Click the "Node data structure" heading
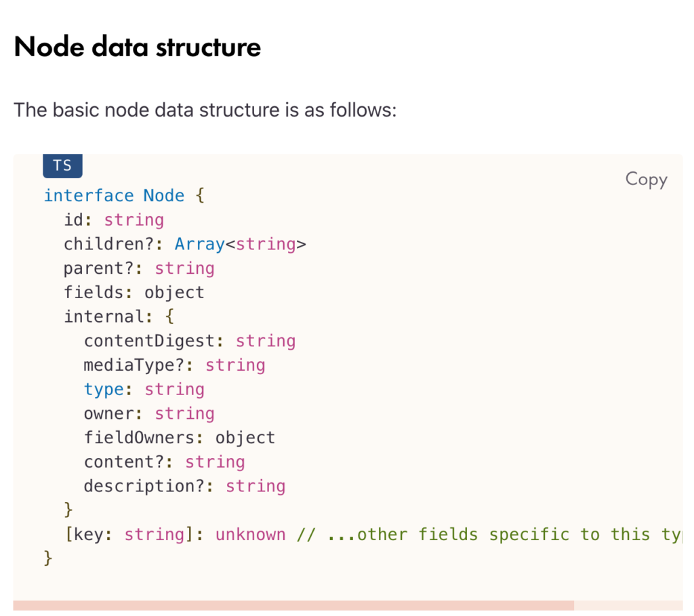The image size is (694, 616). tap(138, 47)
